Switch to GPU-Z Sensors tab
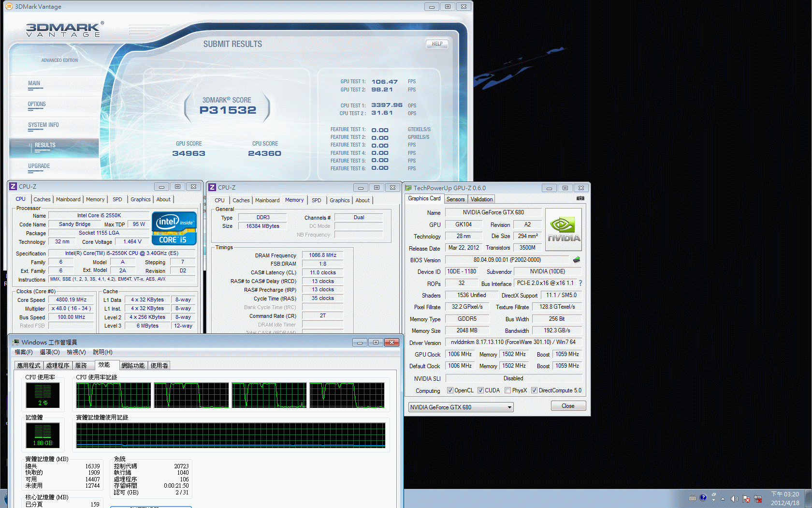812x508 pixels. point(455,199)
